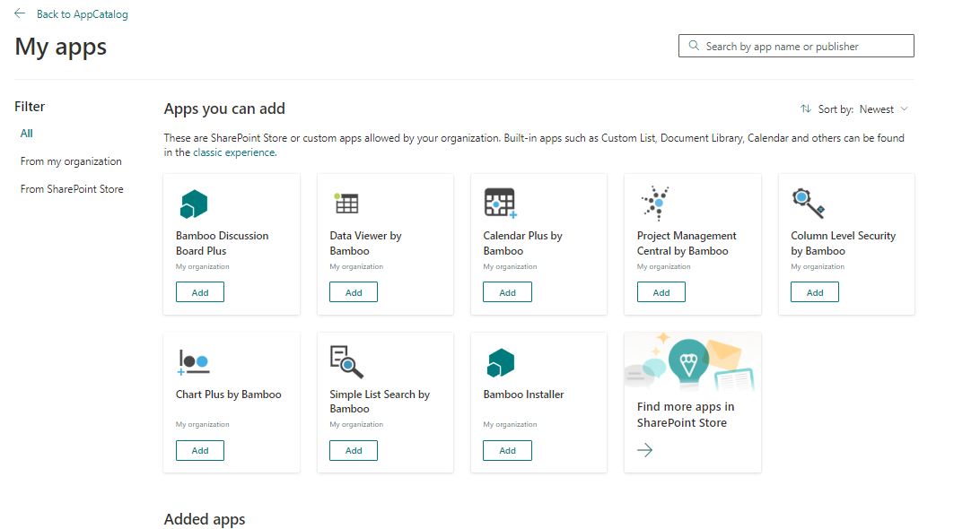This screenshot has height=529, width=980.
Task: Click the Added apps heading
Action: [205, 519]
